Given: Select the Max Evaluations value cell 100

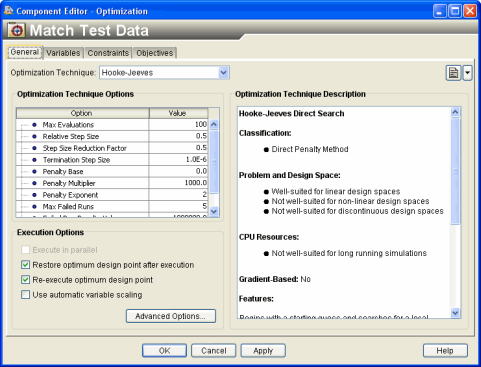Looking at the screenshot, I should point(178,125).
